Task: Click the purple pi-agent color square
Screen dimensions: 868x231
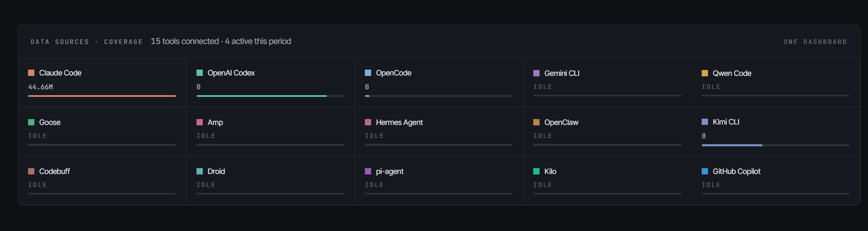Action: pos(368,171)
